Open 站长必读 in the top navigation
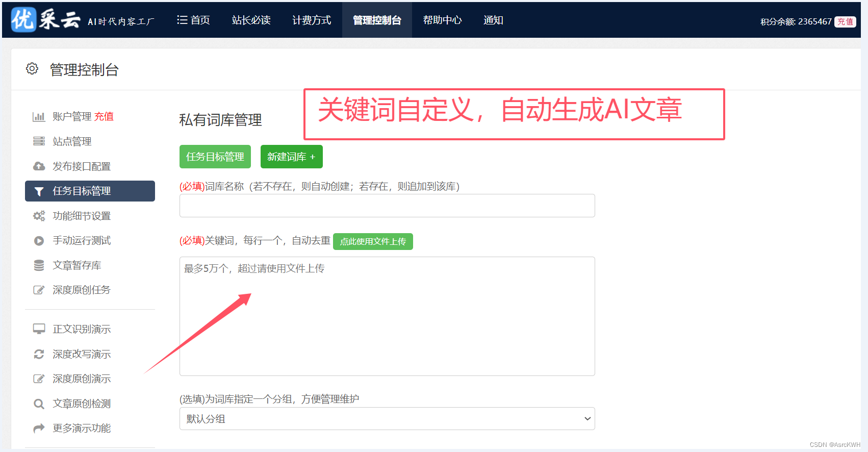The image size is (868, 452). (x=251, y=20)
